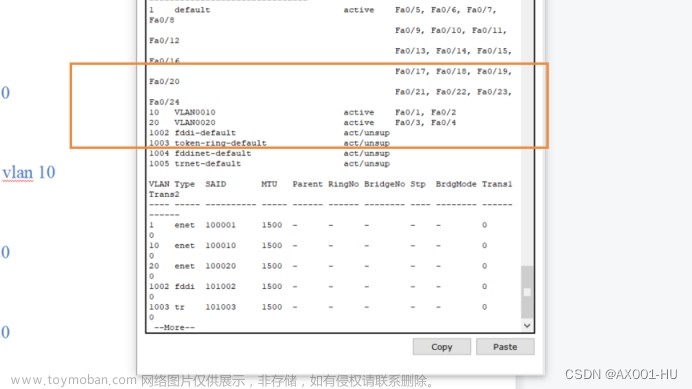Click the '1004 fddinet-default' row

[x=269, y=153]
